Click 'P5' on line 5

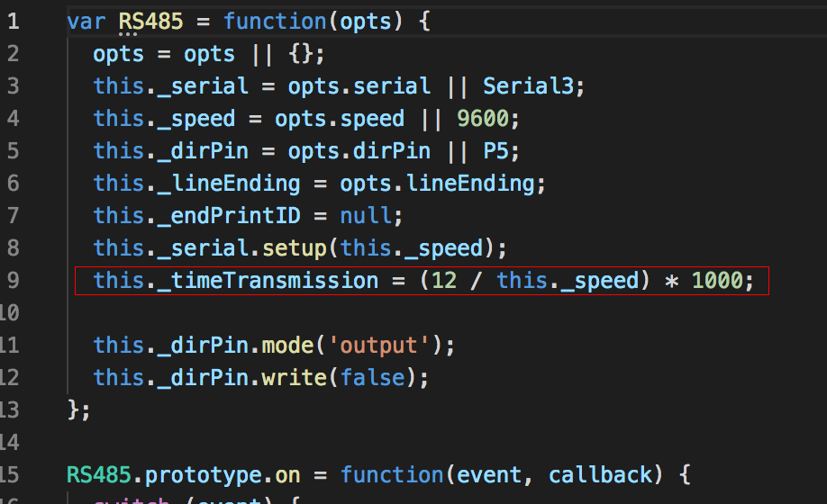(x=495, y=151)
